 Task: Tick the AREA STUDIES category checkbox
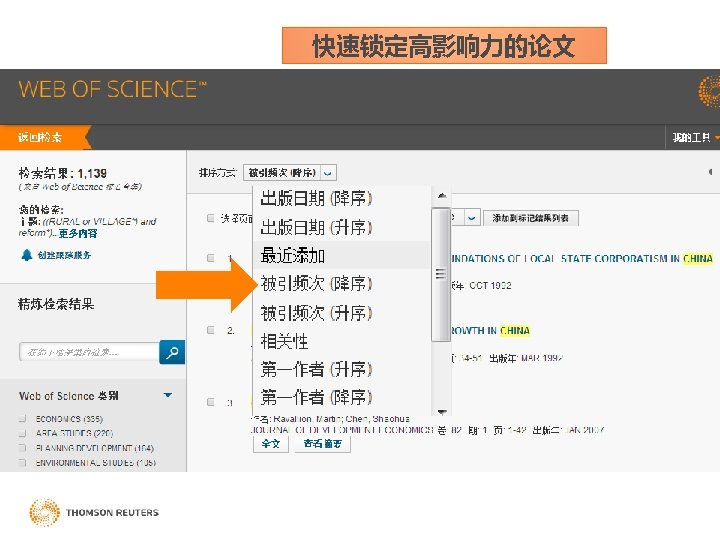[x=22, y=433]
